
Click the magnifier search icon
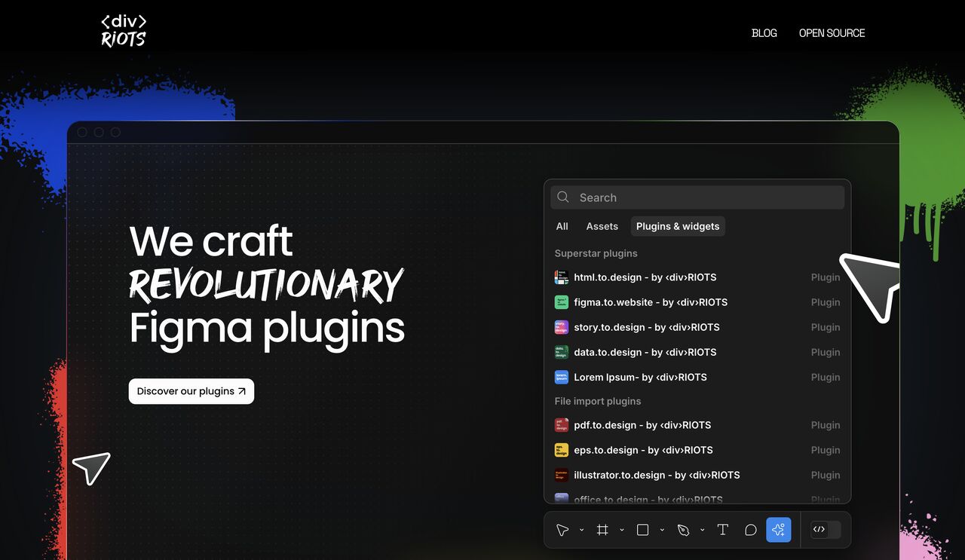563,197
